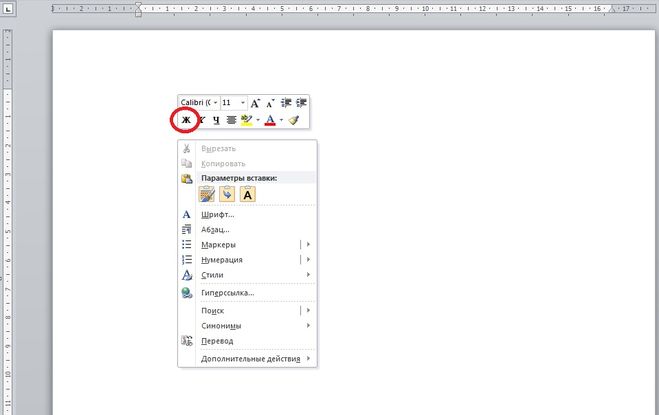The width and height of the screenshot is (659, 415).
Task: Open highlight color dropdown arrow
Action: pyautogui.click(x=258, y=120)
